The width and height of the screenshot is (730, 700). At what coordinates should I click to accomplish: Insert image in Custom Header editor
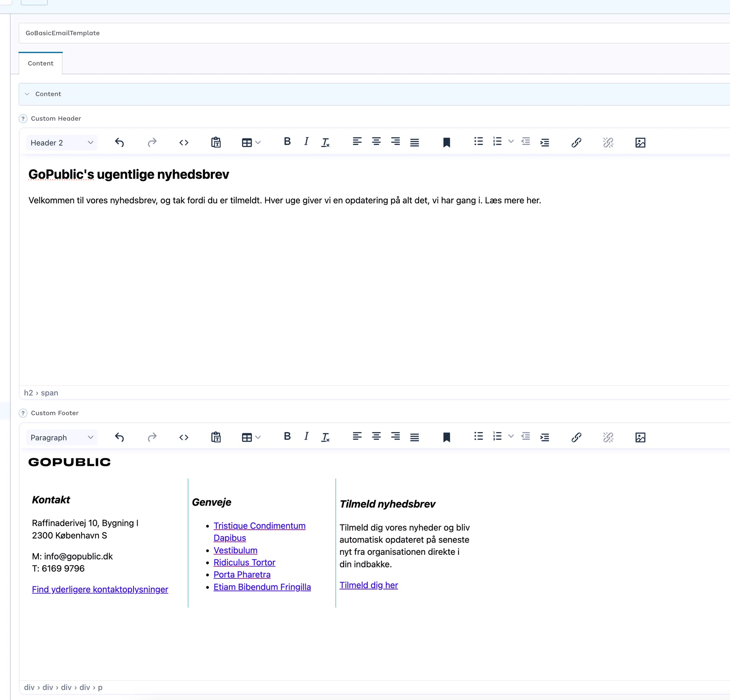click(x=640, y=143)
